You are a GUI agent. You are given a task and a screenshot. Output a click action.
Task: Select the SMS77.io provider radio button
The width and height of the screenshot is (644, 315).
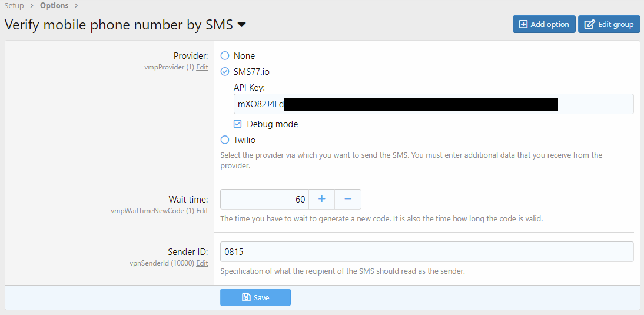coord(225,72)
